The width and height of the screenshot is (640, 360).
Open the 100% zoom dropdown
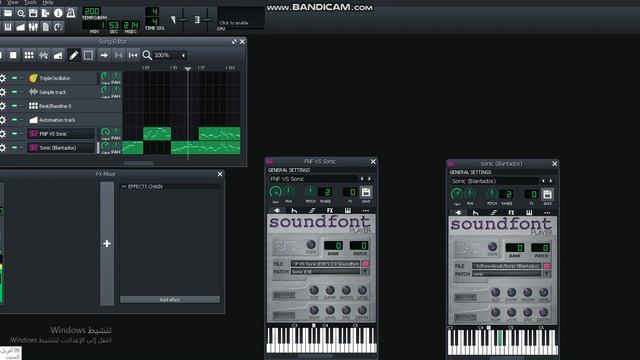[x=170, y=55]
